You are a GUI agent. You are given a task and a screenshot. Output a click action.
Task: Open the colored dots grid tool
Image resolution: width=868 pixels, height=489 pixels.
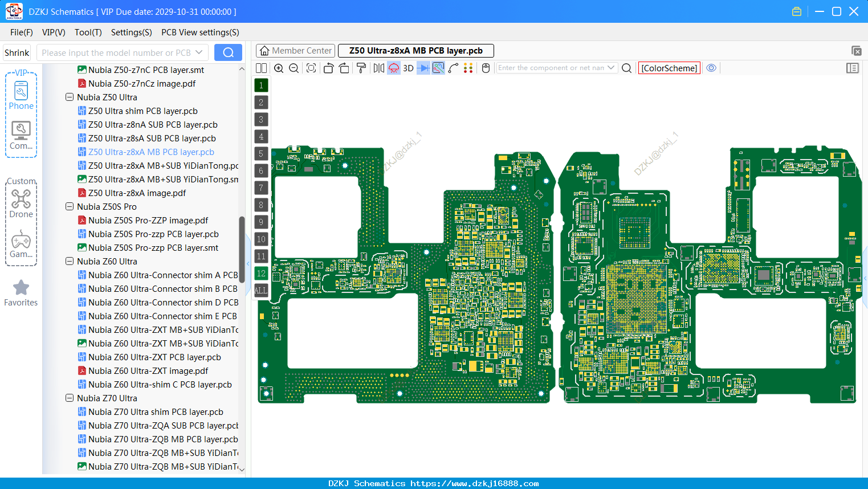(468, 68)
